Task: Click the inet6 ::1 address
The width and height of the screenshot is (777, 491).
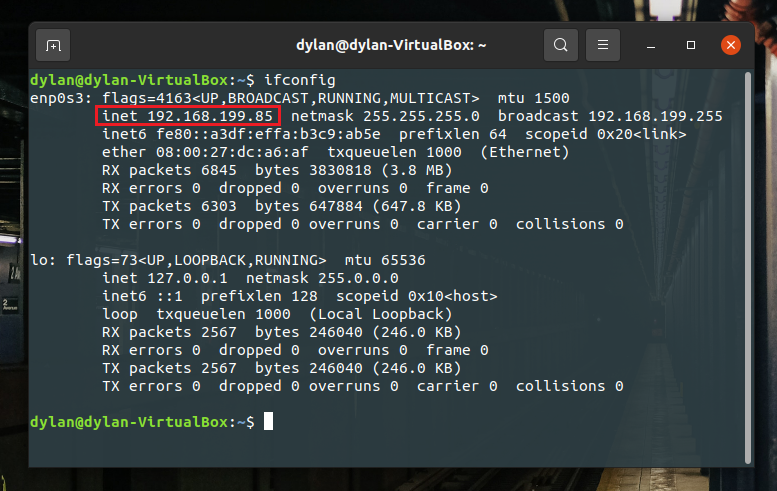Action: (x=169, y=296)
